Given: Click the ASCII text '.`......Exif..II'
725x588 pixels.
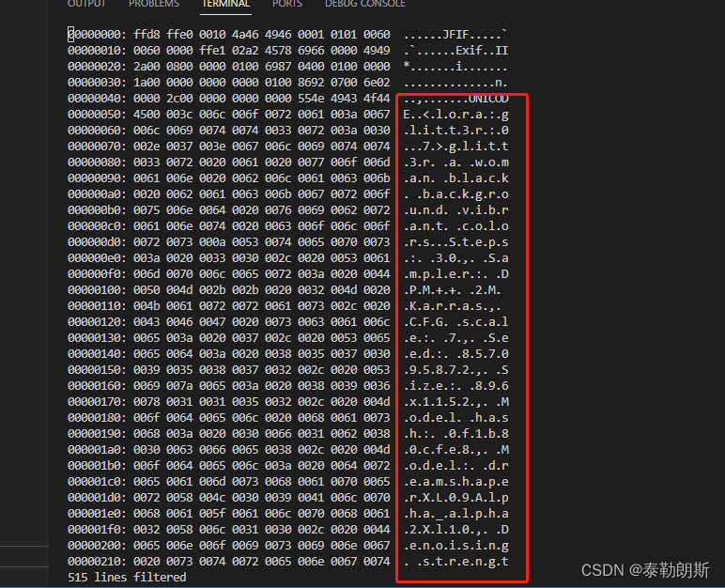Looking at the screenshot, I should [x=455, y=50].
